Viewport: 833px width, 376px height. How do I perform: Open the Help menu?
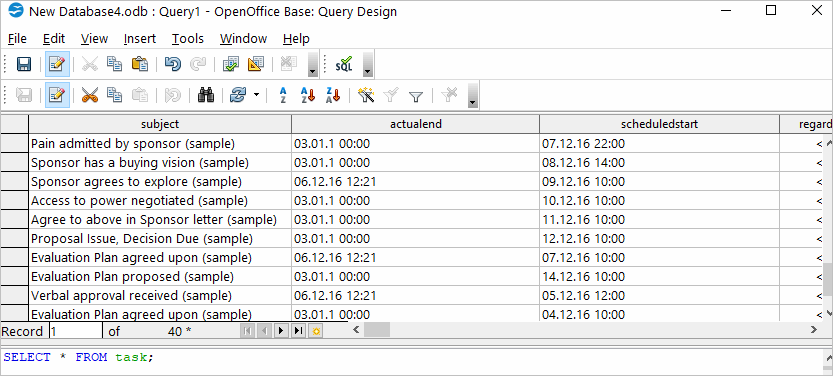(x=296, y=39)
